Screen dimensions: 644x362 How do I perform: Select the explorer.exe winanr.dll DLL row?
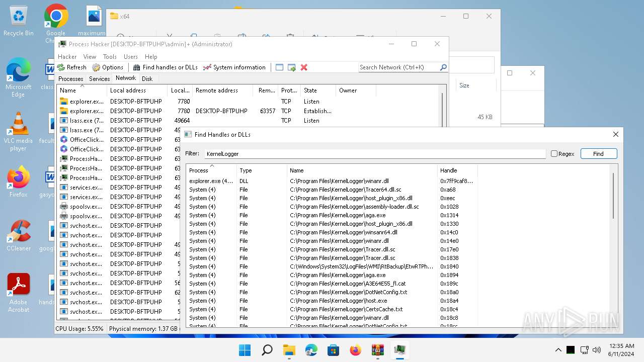332,181
